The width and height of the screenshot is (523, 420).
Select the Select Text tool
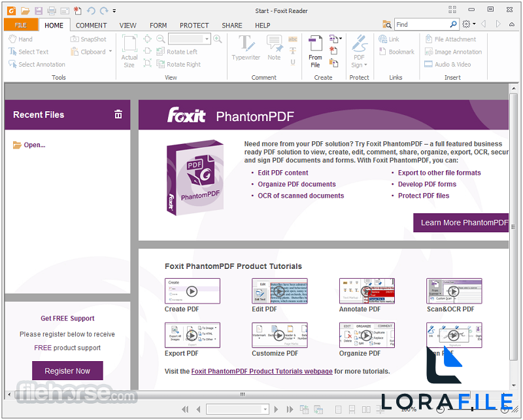pos(28,52)
